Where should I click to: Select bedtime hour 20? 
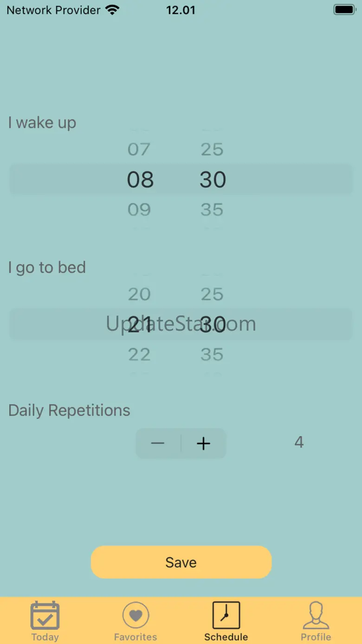click(x=139, y=294)
